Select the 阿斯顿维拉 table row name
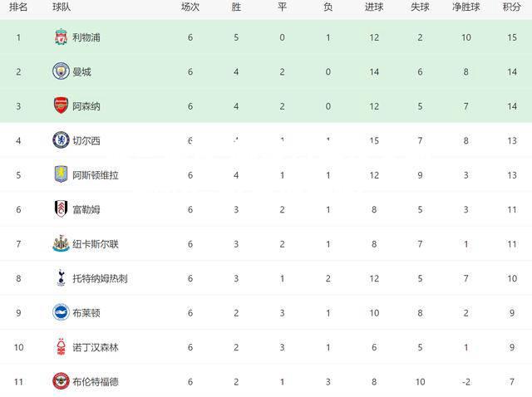The image size is (532, 397). click(x=96, y=175)
